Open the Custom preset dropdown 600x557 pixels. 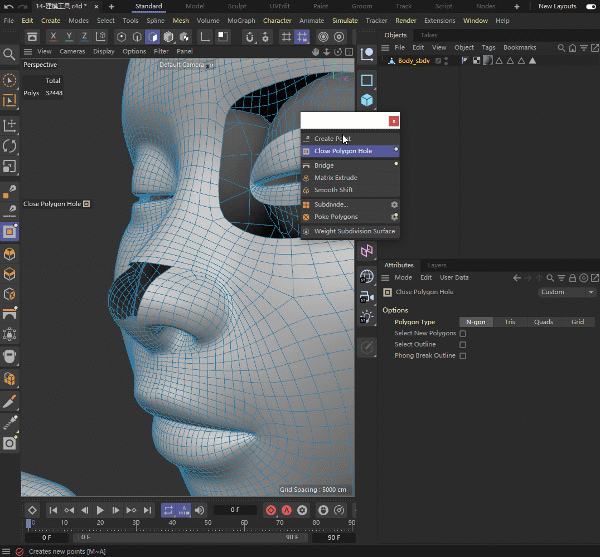click(567, 292)
